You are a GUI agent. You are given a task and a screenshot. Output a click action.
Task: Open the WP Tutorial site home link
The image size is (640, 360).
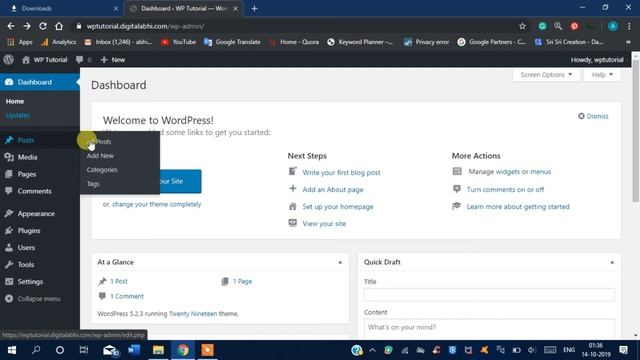click(45, 60)
